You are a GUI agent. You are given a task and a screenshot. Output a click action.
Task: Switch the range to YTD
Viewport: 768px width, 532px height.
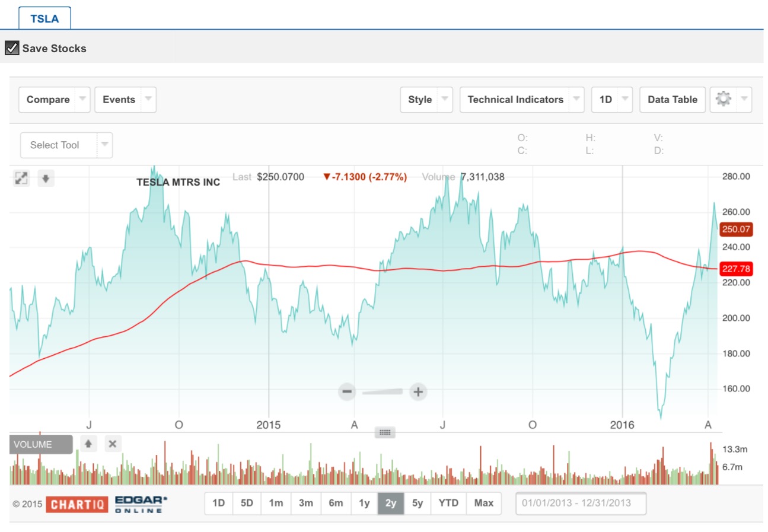click(x=448, y=503)
